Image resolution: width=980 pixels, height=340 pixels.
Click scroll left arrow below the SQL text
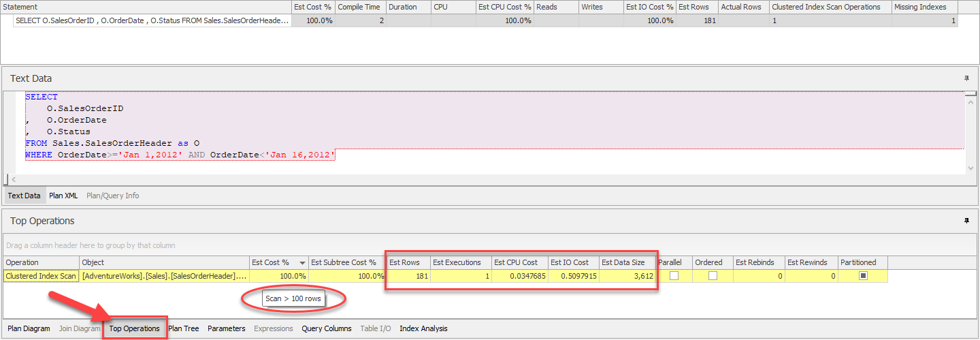click(x=14, y=179)
